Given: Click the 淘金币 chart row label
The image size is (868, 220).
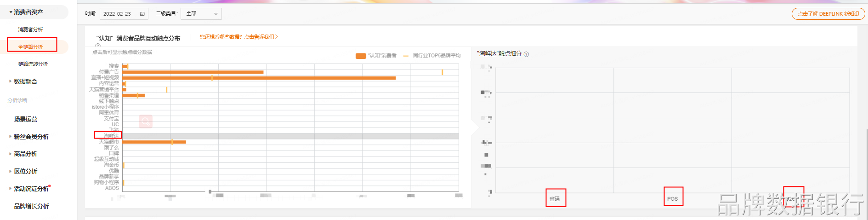Looking at the screenshot, I should [x=111, y=165].
